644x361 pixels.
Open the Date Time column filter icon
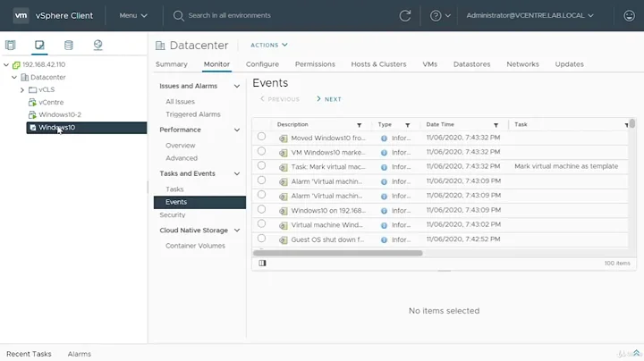tap(496, 125)
